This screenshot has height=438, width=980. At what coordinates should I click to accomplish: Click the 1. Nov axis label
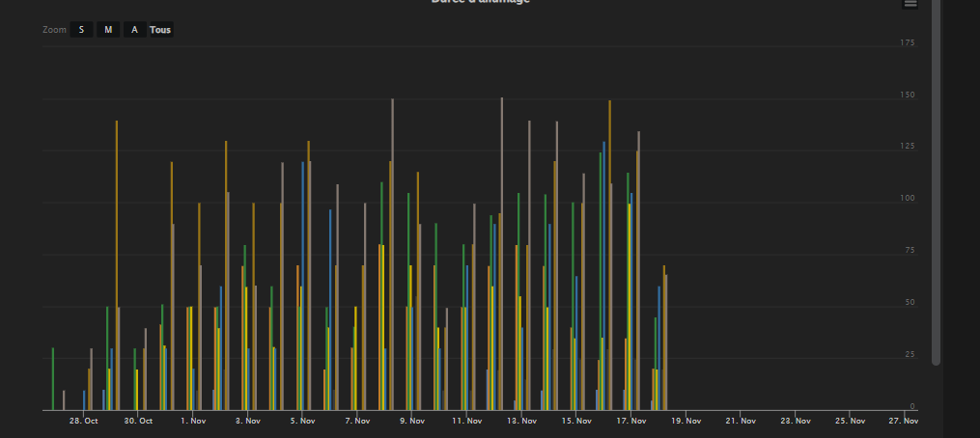[x=193, y=422]
